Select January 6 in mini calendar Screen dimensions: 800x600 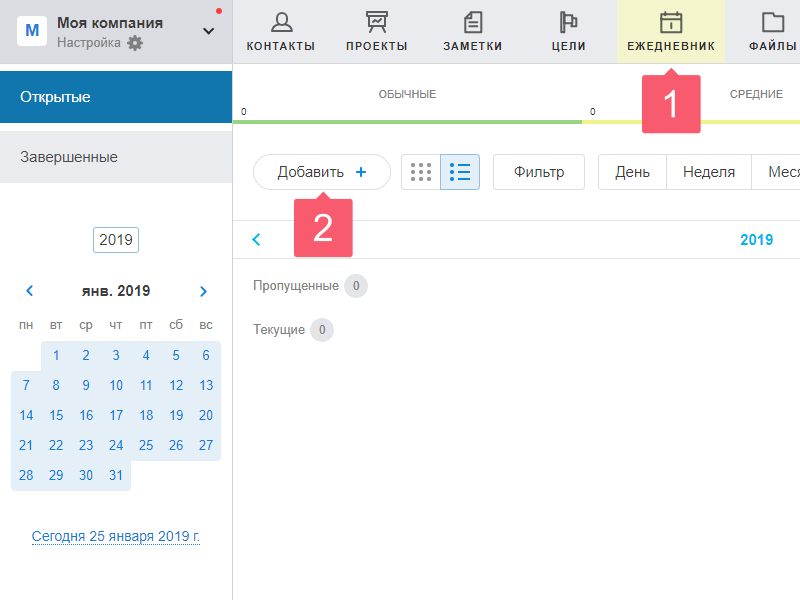[206, 355]
